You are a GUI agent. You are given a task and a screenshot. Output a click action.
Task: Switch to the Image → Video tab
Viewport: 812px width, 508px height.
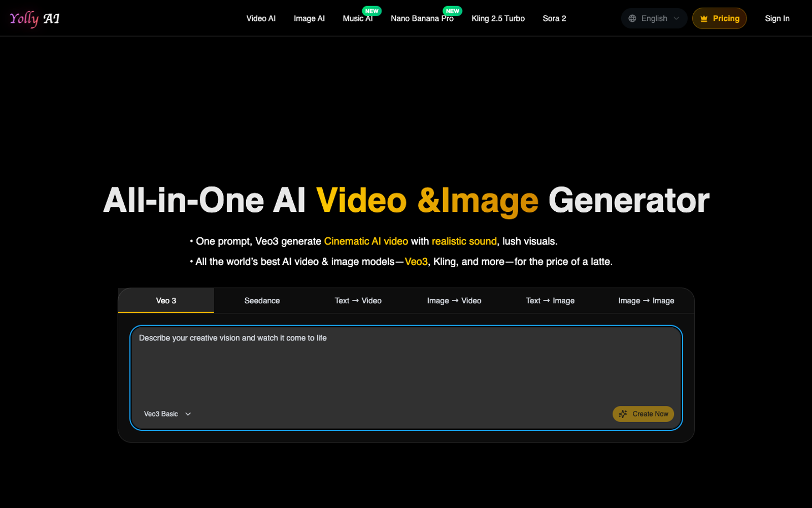point(454,301)
